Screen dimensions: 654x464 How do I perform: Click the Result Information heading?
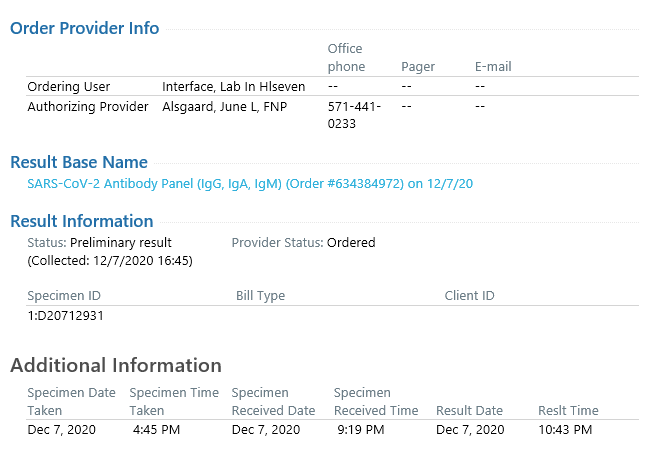[x=82, y=221]
